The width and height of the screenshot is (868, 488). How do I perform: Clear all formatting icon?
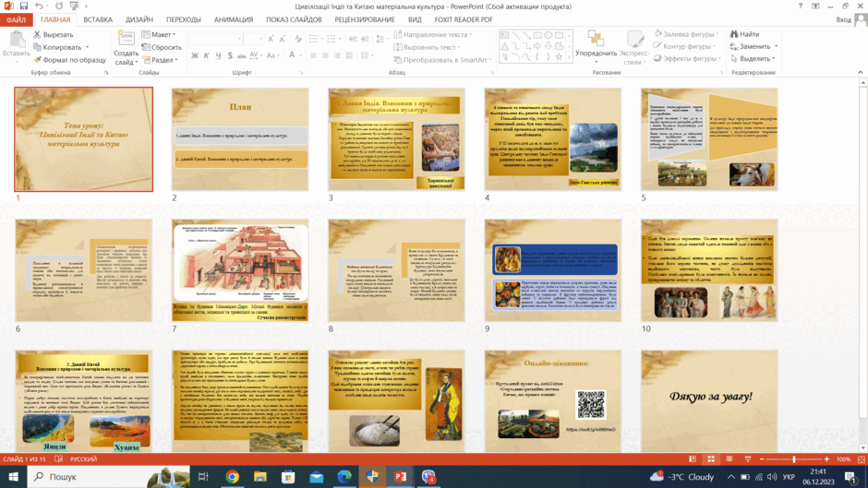(298, 39)
